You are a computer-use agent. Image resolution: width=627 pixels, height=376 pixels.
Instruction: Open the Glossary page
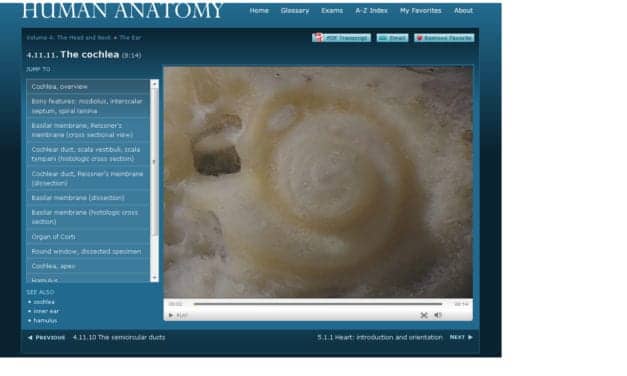coord(295,11)
